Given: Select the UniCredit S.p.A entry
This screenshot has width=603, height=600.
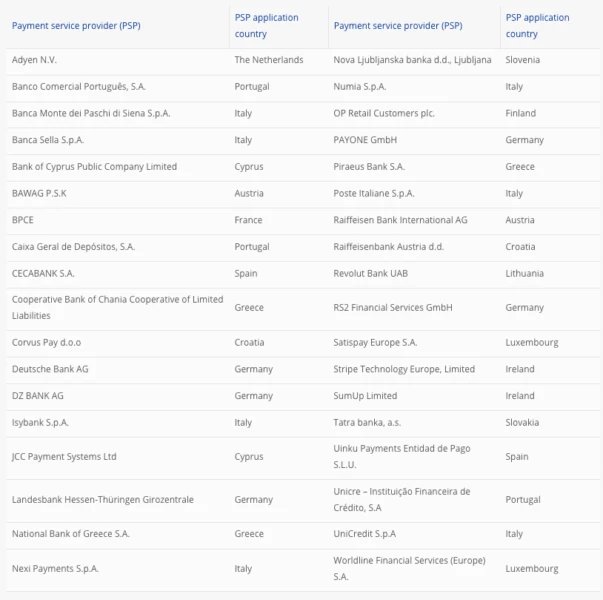Looking at the screenshot, I should (x=365, y=534).
